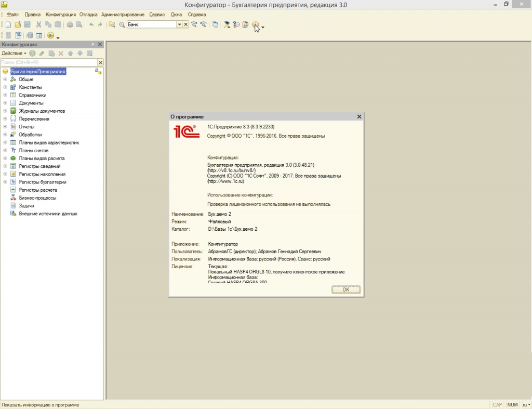Select the БухгалтерияПредприятия root node
Viewport: 532px width, 409px height.
38,72
